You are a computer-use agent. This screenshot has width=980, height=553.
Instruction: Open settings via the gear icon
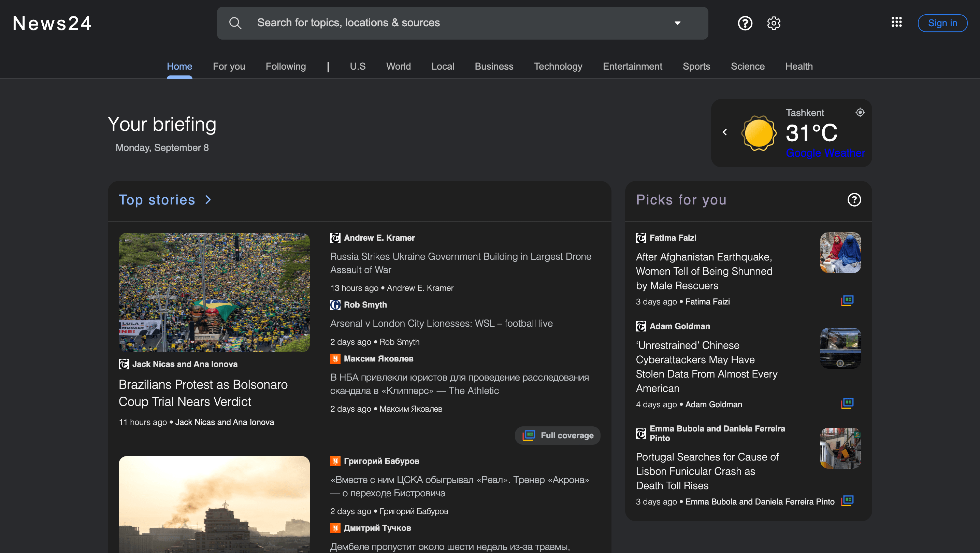[774, 23]
